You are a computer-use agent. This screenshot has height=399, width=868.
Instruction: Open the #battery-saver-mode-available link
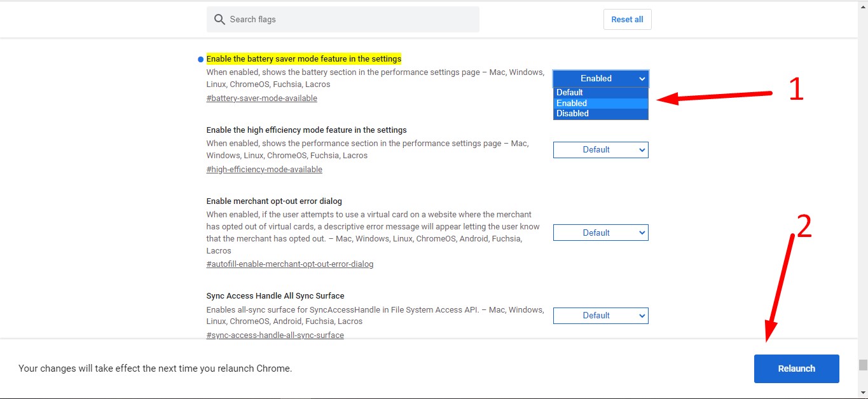262,98
